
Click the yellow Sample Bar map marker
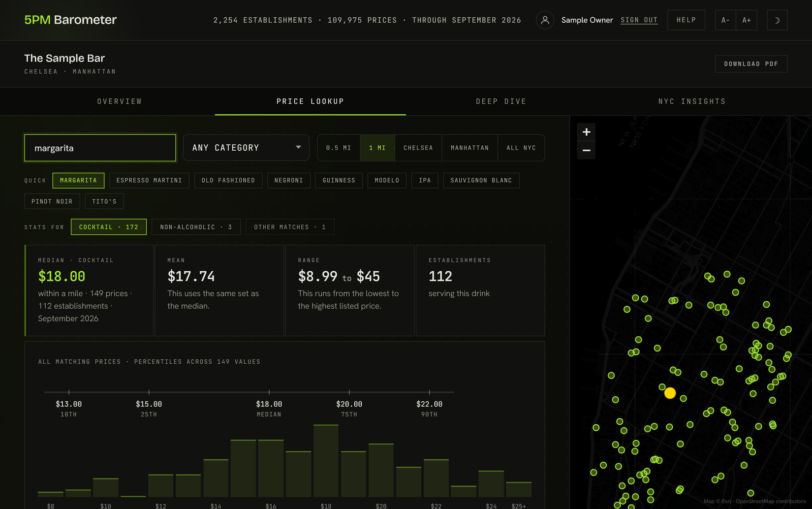coord(670,393)
